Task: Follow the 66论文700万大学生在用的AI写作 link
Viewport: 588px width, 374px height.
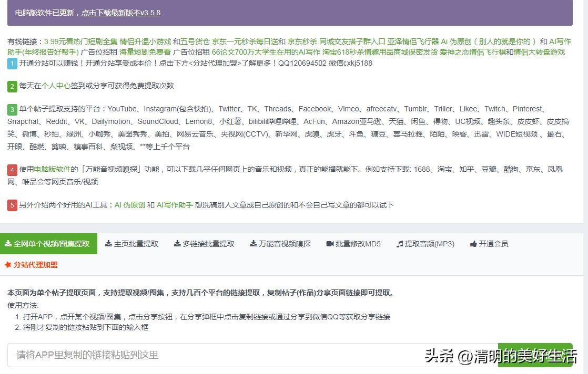Action: point(266,52)
